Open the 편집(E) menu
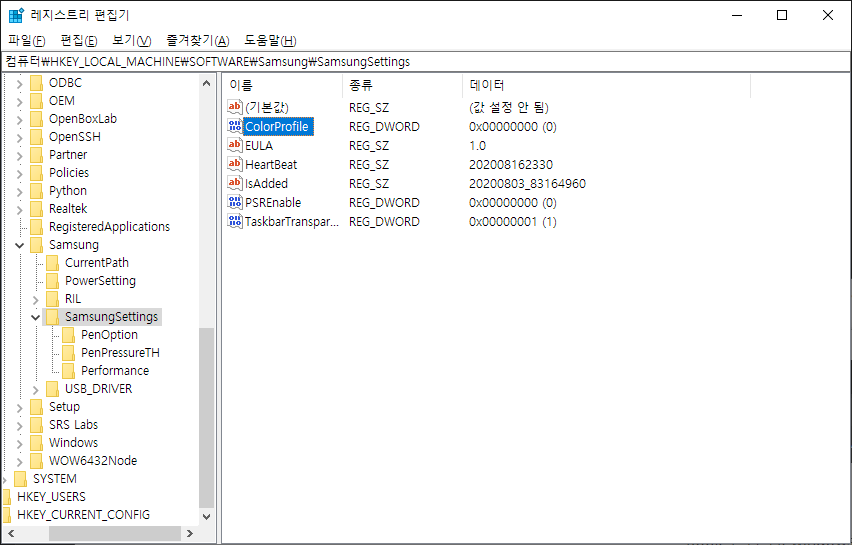The image size is (852, 545). 79,40
